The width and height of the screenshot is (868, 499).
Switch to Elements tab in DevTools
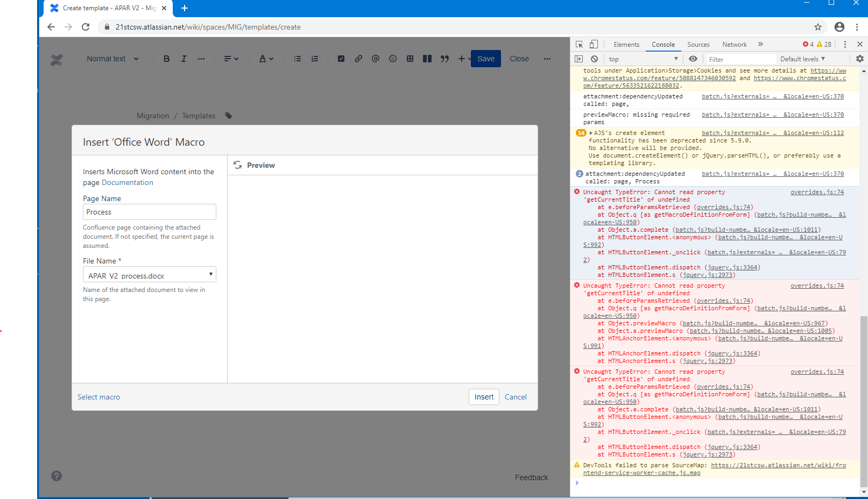coord(626,45)
